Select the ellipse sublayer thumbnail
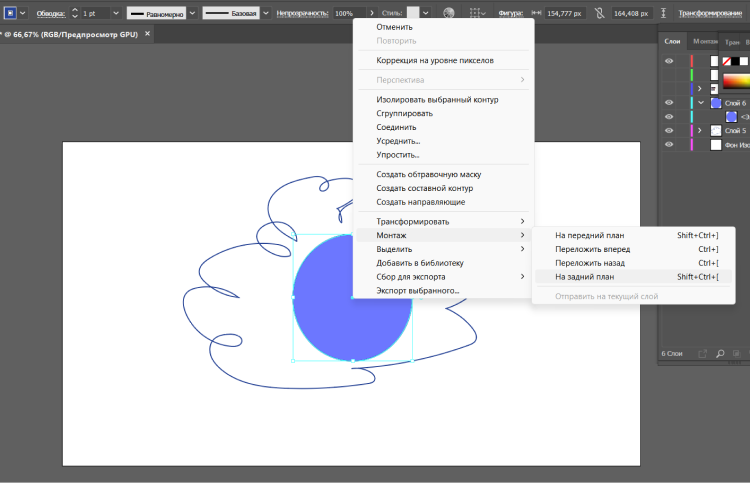The image size is (750, 483). [x=731, y=117]
